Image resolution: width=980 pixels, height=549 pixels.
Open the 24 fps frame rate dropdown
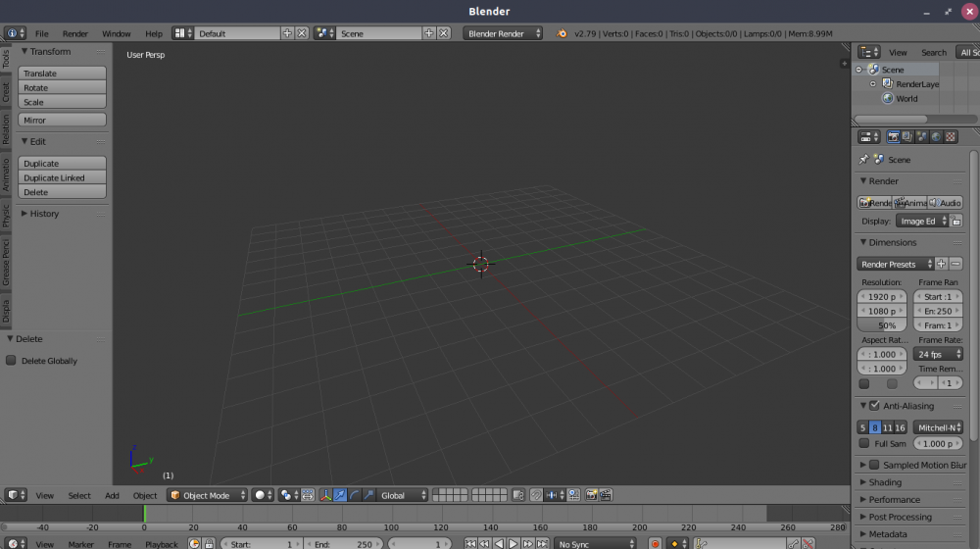[938, 354]
